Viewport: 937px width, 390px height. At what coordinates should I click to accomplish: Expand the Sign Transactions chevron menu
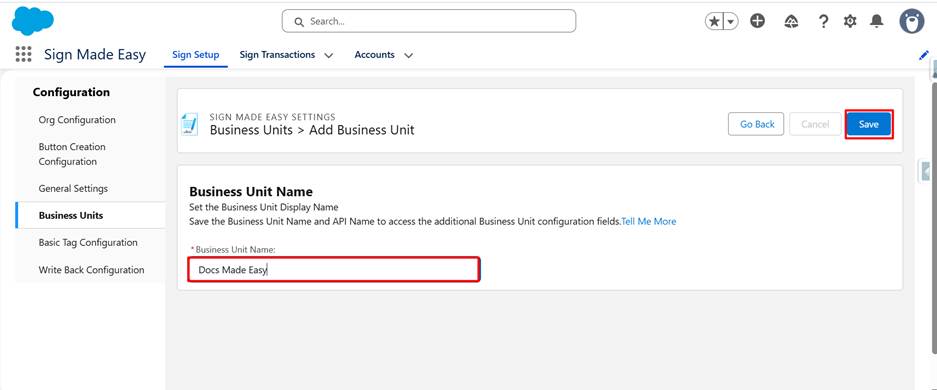pyautogui.click(x=329, y=56)
